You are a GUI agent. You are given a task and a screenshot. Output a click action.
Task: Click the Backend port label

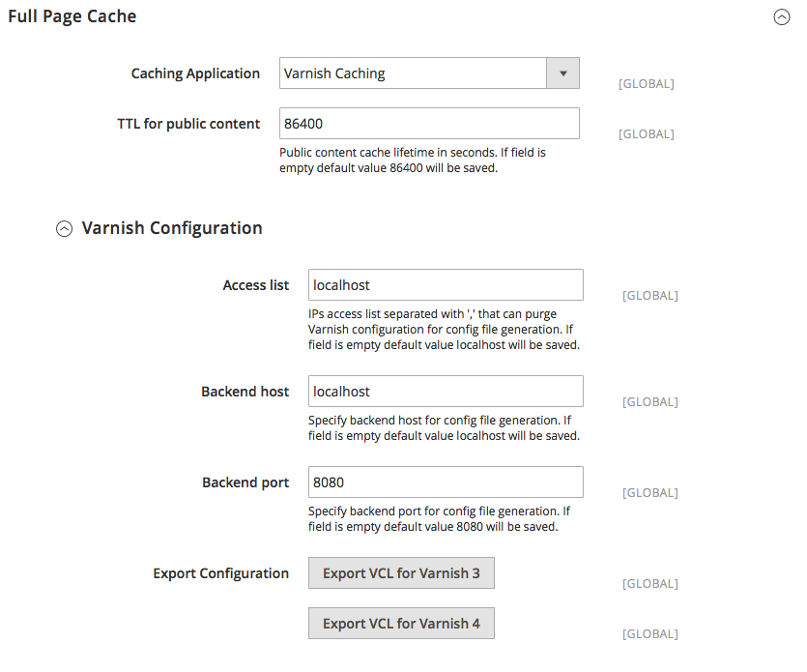point(245,482)
